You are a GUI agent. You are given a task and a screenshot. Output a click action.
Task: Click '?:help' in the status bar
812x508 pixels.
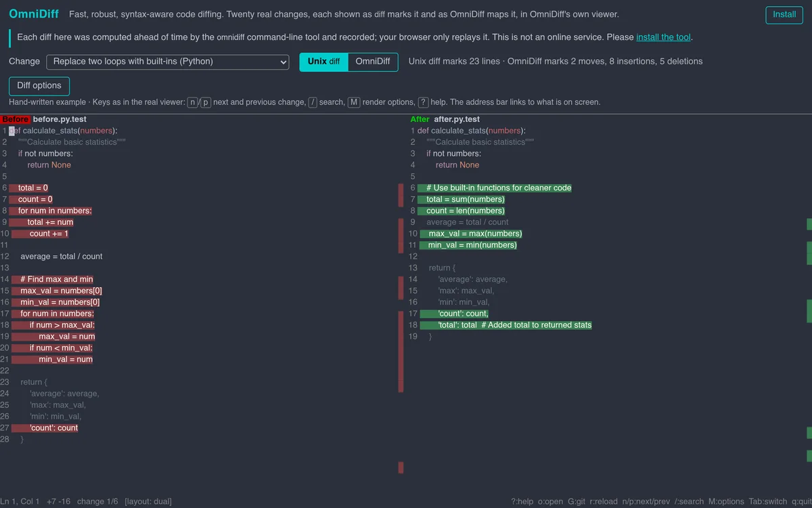click(x=522, y=501)
